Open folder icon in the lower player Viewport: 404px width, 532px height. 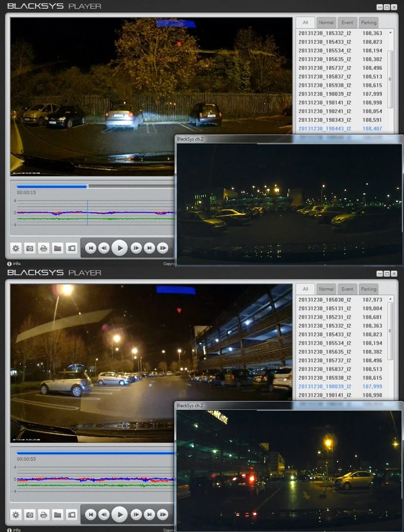(58, 515)
